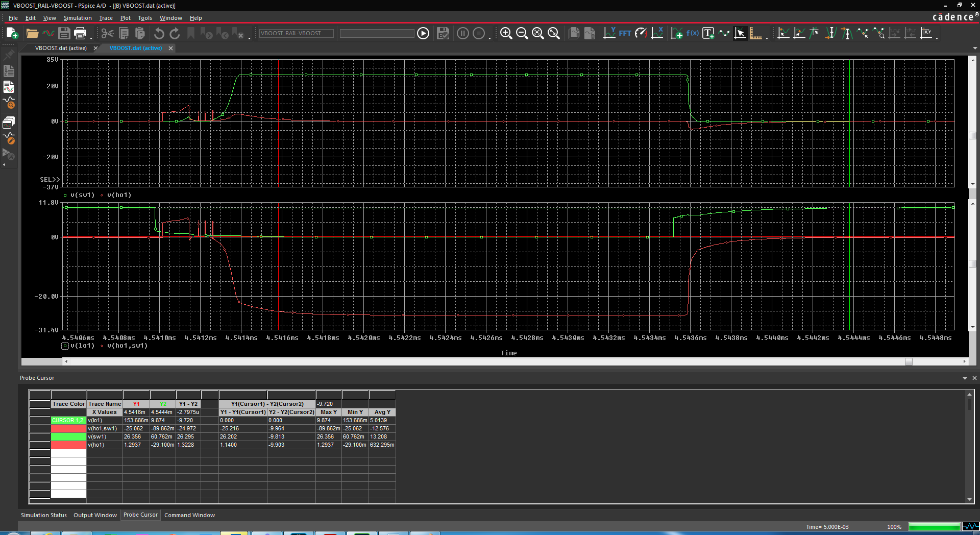This screenshot has height=535, width=980.
Task: Click the Save disk icon
Action: pos(64,33)
